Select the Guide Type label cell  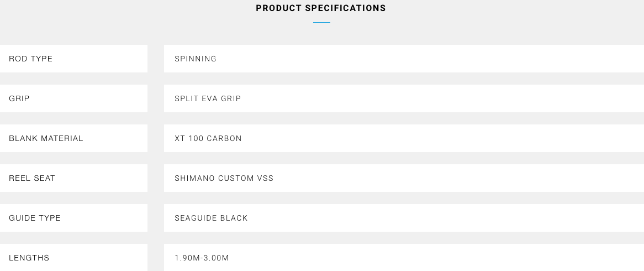(73, 218)
